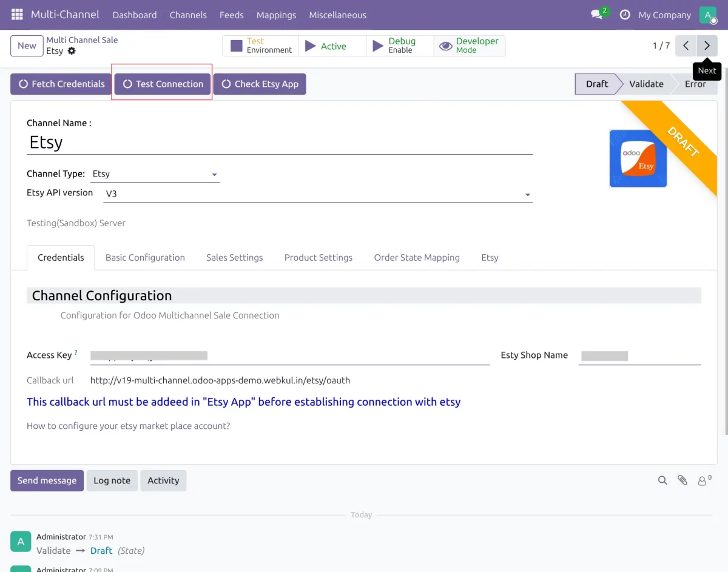Image resolution: width=728 pixels, height=572 pixels.
Task: Click the gear icon beside Etsy
Action: [x=72, y=51]
